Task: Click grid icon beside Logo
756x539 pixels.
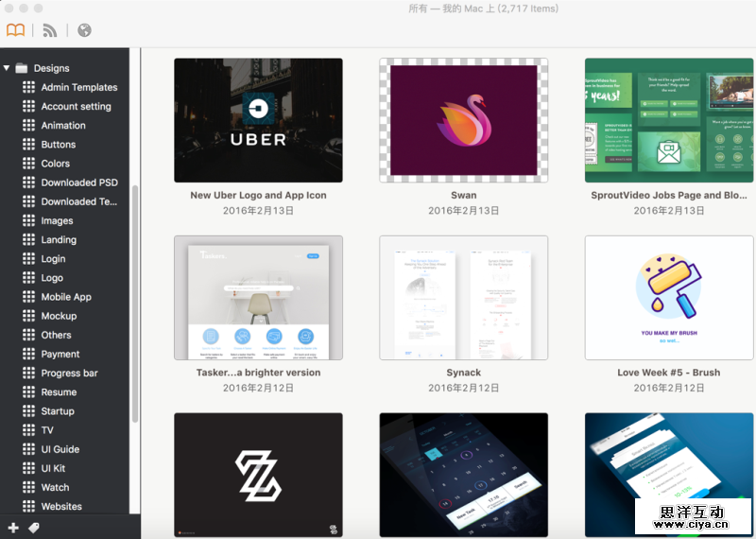Action: 28,277
